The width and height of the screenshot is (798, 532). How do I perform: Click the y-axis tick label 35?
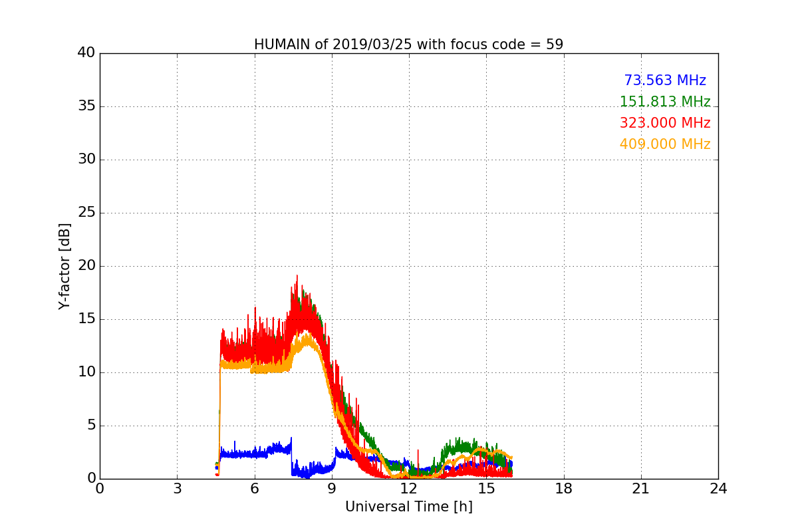(x=86, y=106)
